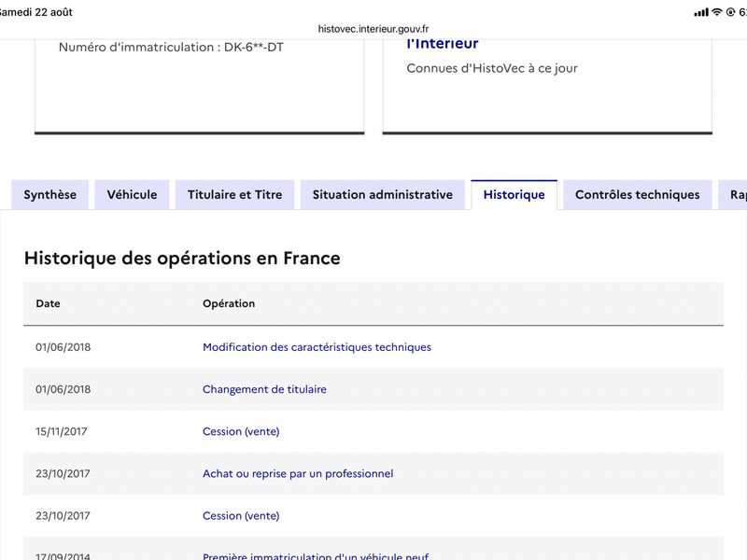Click Achat ou reprise par un professionnel
This screenshot has width=747, height=560.
point(298,473)
